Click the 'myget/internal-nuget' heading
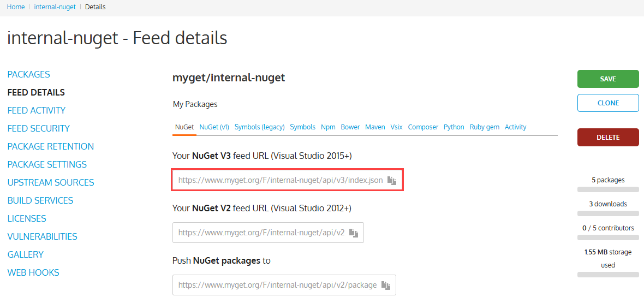Viewport: 644px width, 297px height. pos(229,78)
